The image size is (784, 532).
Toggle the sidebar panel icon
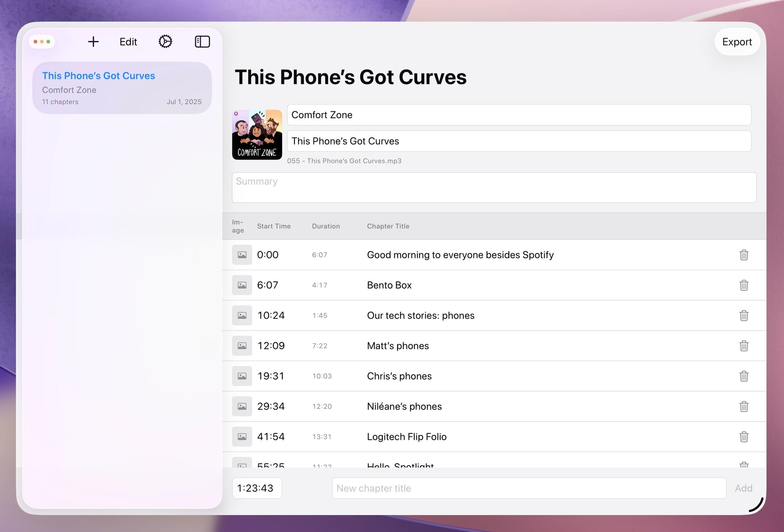pos(202,42)
